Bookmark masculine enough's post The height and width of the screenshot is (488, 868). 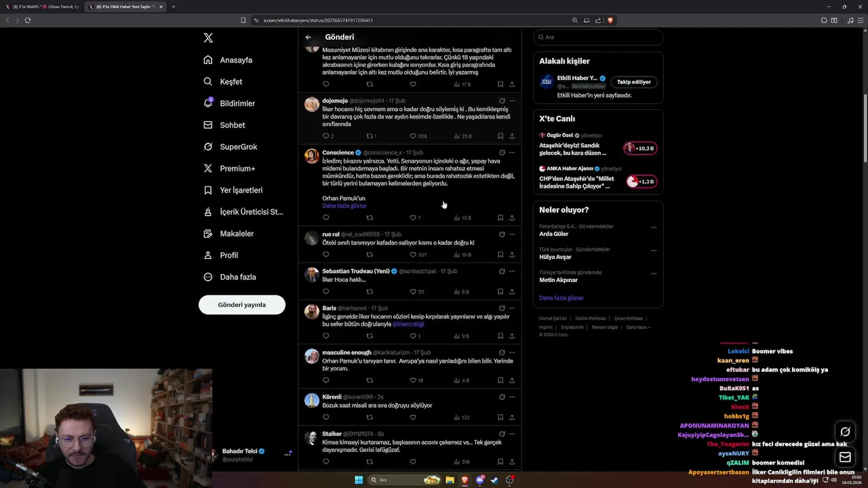500,380
